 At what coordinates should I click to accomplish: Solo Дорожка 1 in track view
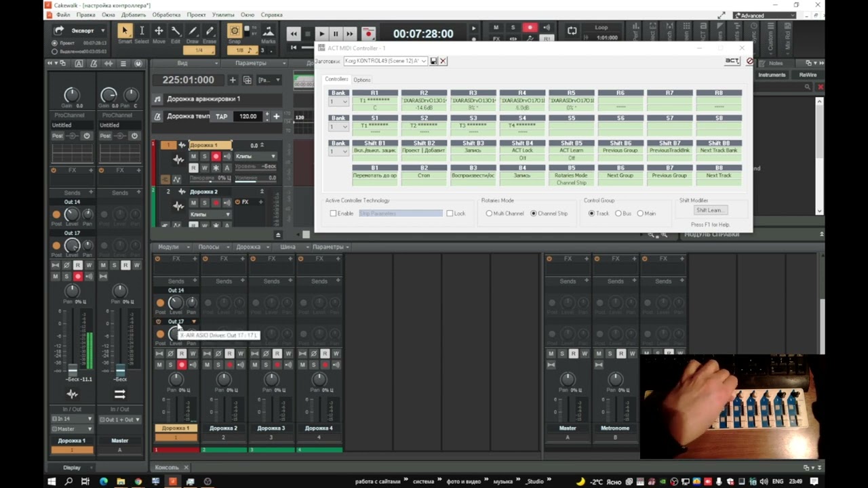pos(204,157)
